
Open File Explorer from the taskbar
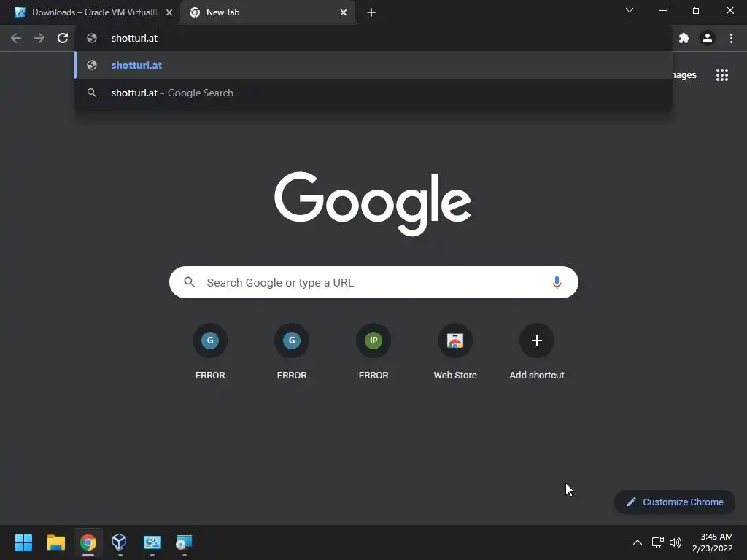pyautogui.click(x=55, y=542)
